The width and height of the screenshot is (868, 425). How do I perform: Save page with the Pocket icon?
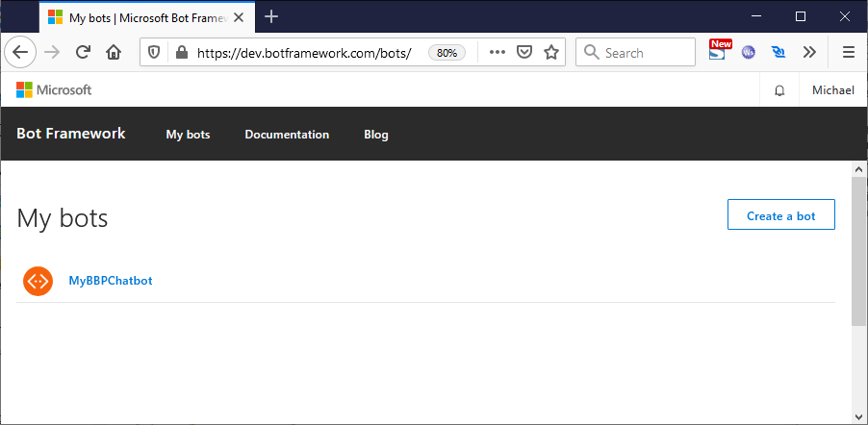pyautogui.click(x=524, y=53)
